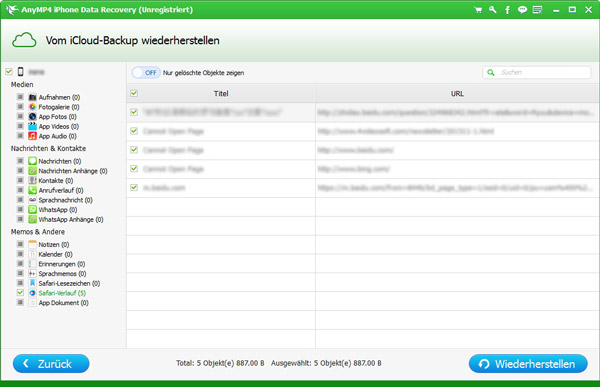Click the Sprachnachricht voicemail icon
Image resolution: width=600 pixels, height=387 pixels.
click(33, 200)
